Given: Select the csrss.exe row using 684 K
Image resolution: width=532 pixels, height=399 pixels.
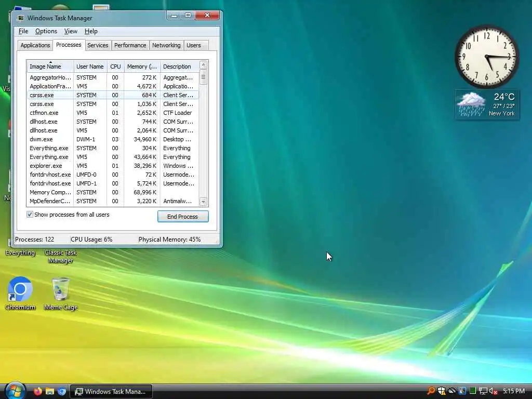Looking at the screenshot, I should click(113, 95).
